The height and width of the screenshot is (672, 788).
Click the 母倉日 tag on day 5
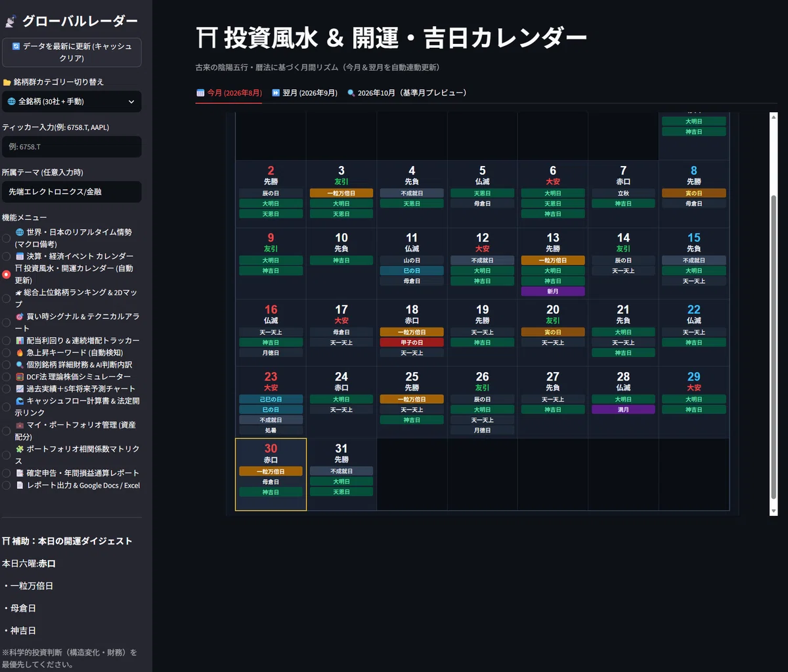point(482,204)
